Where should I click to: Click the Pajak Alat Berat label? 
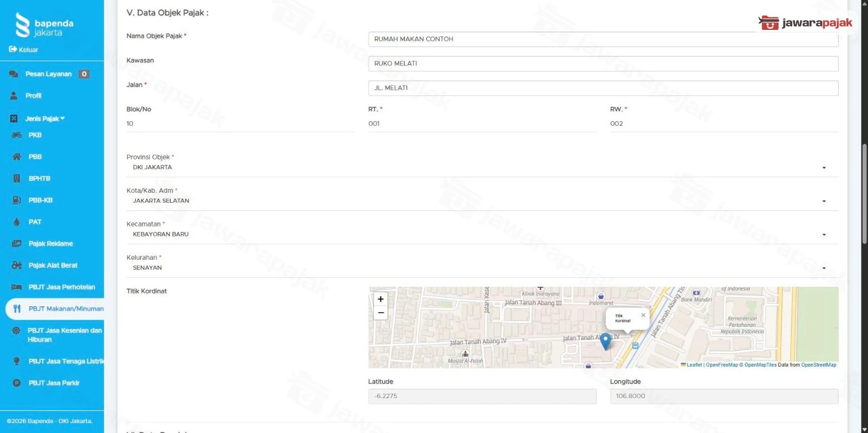53,265
